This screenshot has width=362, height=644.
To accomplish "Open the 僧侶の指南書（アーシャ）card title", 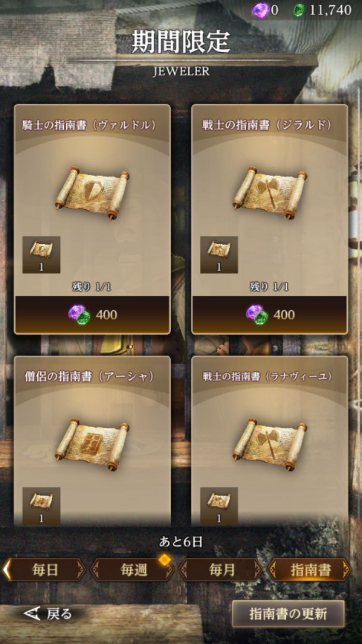I will pyautogui.click(x=90, y=377).
